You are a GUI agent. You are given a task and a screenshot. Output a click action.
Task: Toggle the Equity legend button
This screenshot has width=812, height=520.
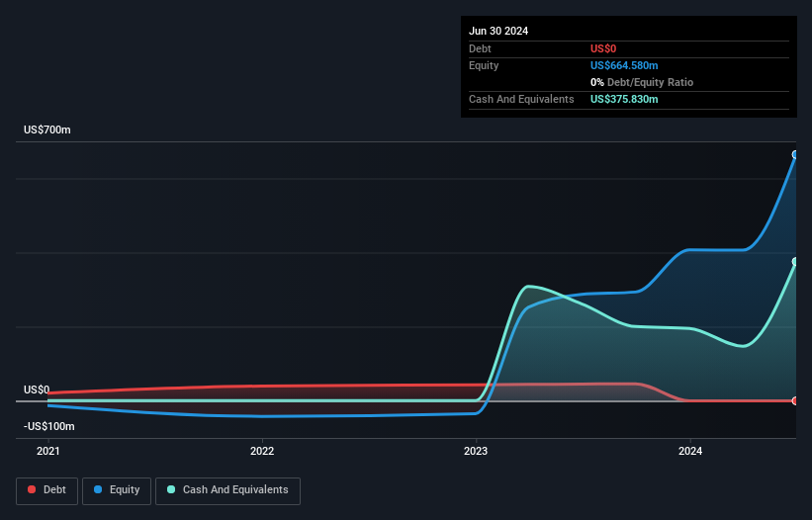coord(117,490)
